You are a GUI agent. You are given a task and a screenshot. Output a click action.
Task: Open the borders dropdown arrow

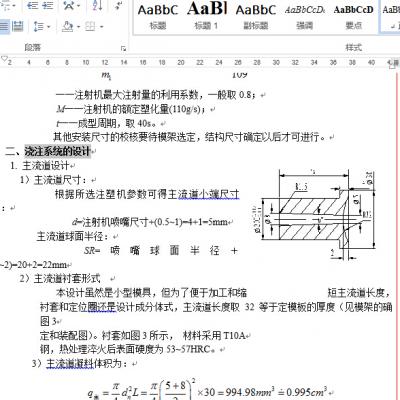[101, 26]
